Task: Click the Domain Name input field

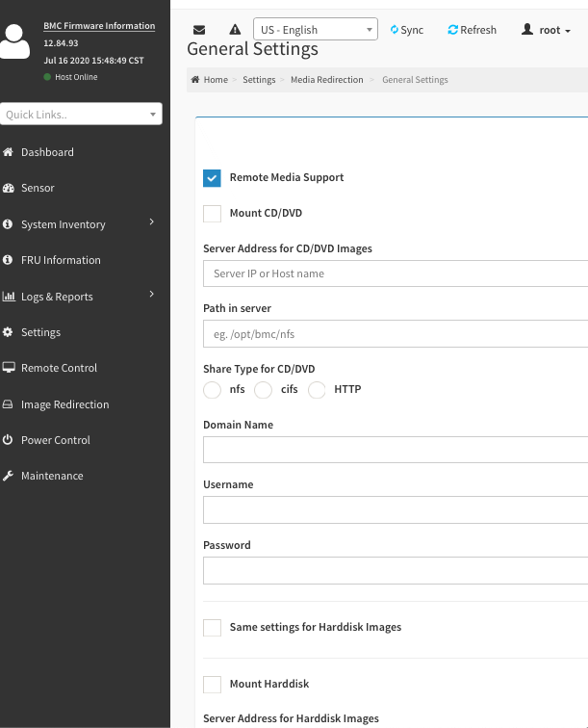Action: (396, 450)
